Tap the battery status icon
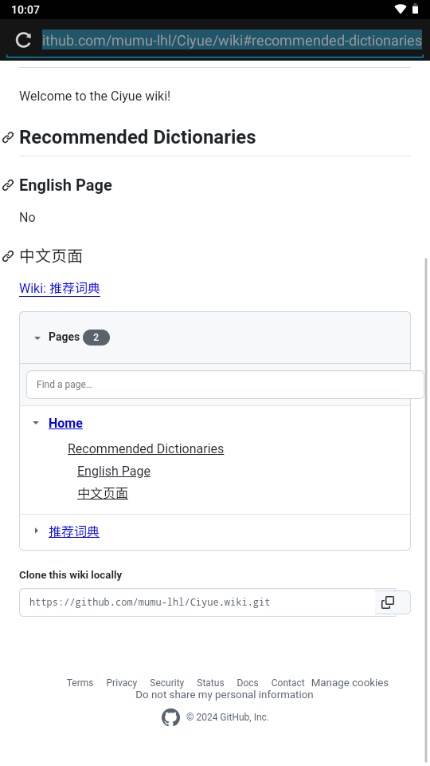Viewport: 430px width, 766px height. 415,9
